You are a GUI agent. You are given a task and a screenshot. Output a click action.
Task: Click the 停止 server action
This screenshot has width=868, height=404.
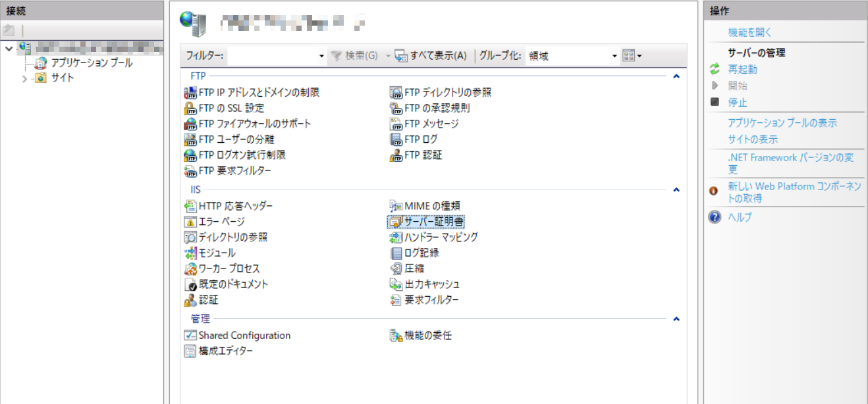point(738,103)
